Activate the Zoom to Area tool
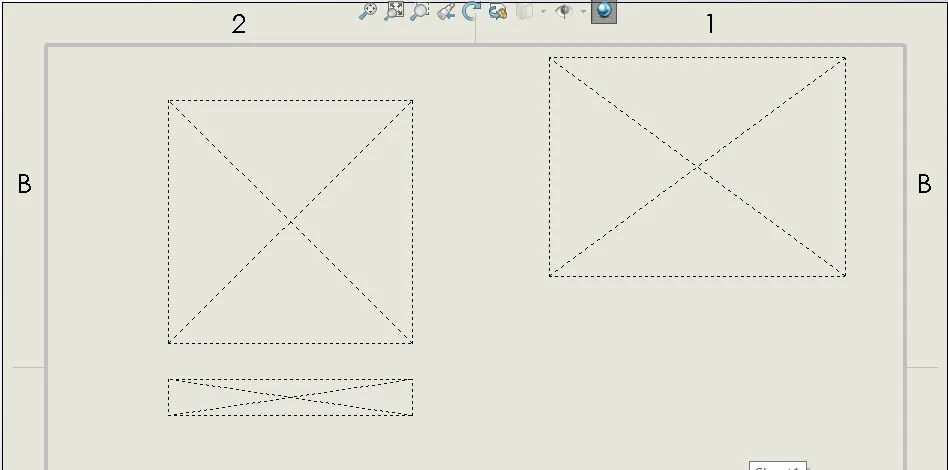The height and width of the screenshot is (470, 948). [420, 11]
